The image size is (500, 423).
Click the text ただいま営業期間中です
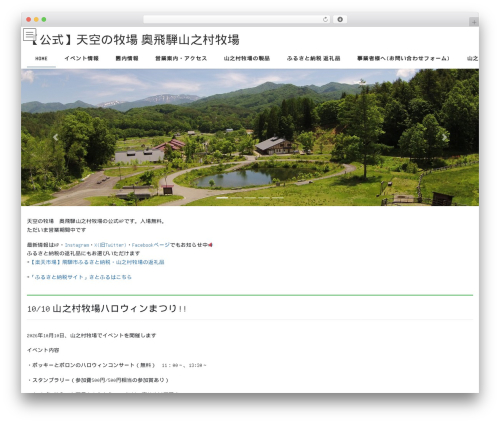pos(56,230)
